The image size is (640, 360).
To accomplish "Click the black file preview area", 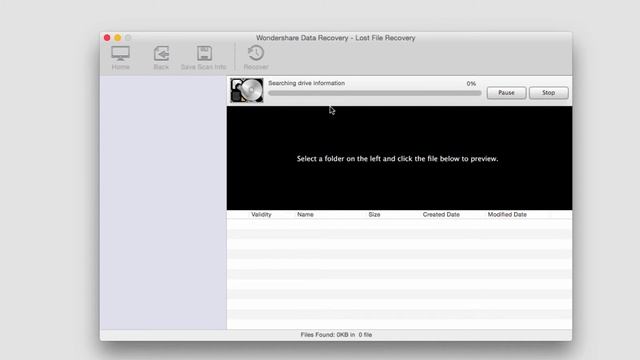I will tap(399, 158).
